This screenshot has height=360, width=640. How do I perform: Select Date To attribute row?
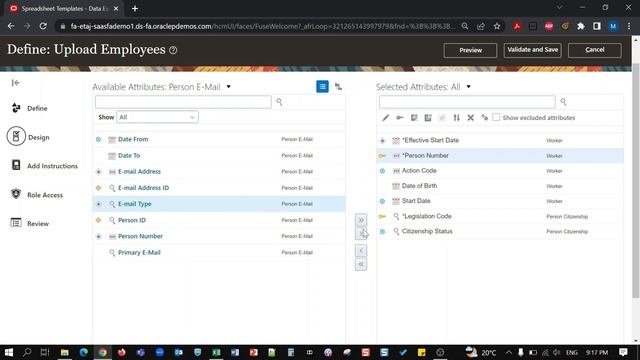[x=219, y=156]
